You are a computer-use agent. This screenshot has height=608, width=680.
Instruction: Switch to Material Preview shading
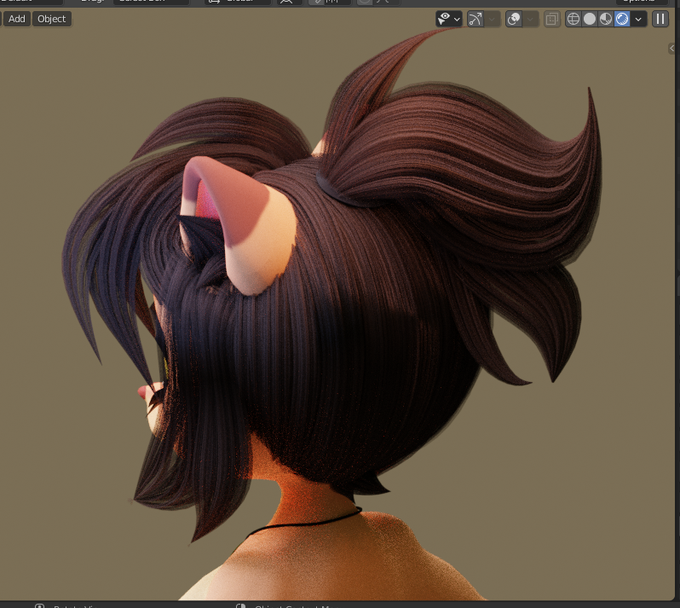606,19
